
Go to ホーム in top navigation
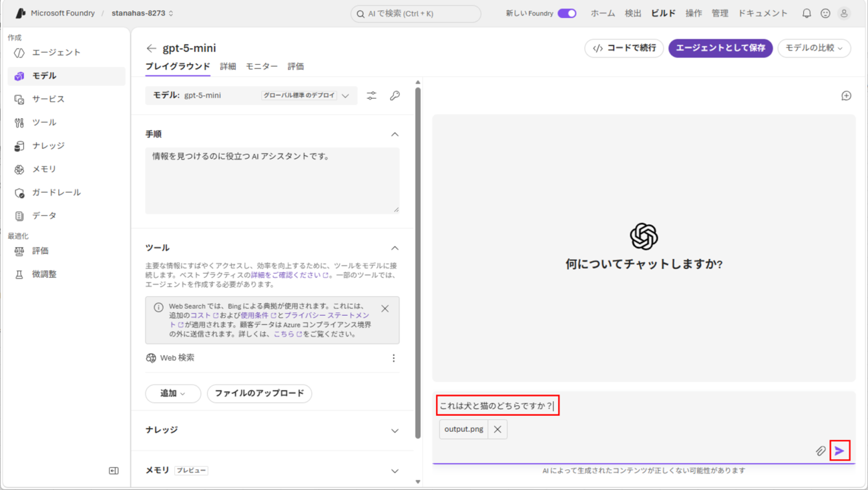[x=603, y=13]
